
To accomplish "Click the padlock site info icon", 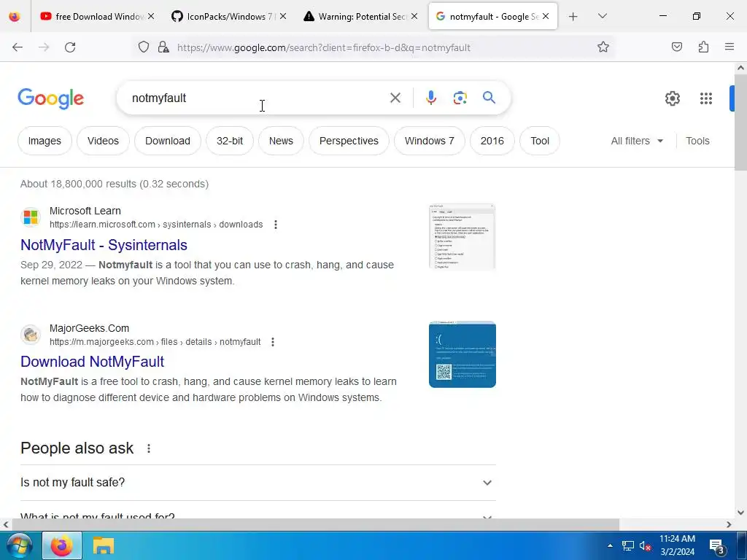I will click(163, 47).
